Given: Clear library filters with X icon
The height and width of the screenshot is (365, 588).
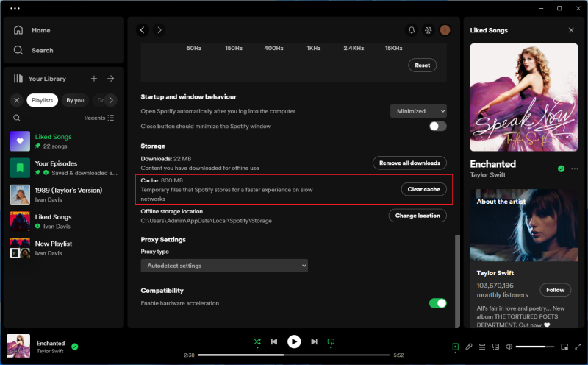Looking at the screenshot, I should [x=16, y=100].
